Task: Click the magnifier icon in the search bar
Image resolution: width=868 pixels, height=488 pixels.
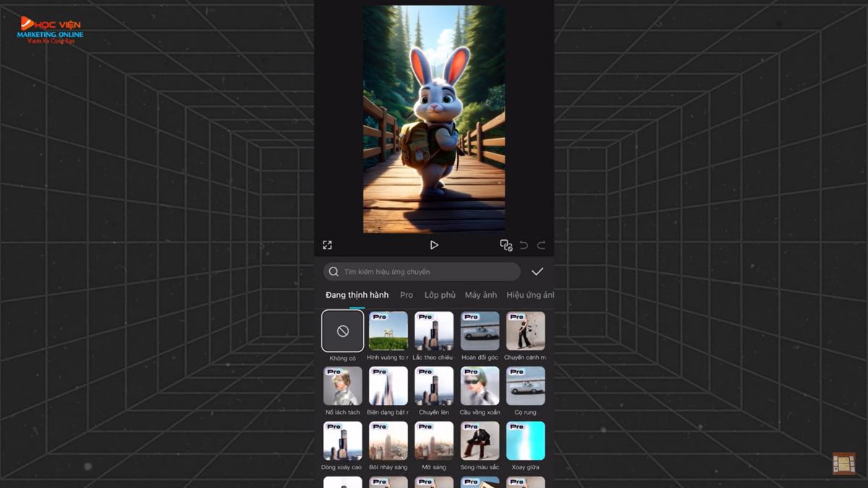Action: point(333,272)
